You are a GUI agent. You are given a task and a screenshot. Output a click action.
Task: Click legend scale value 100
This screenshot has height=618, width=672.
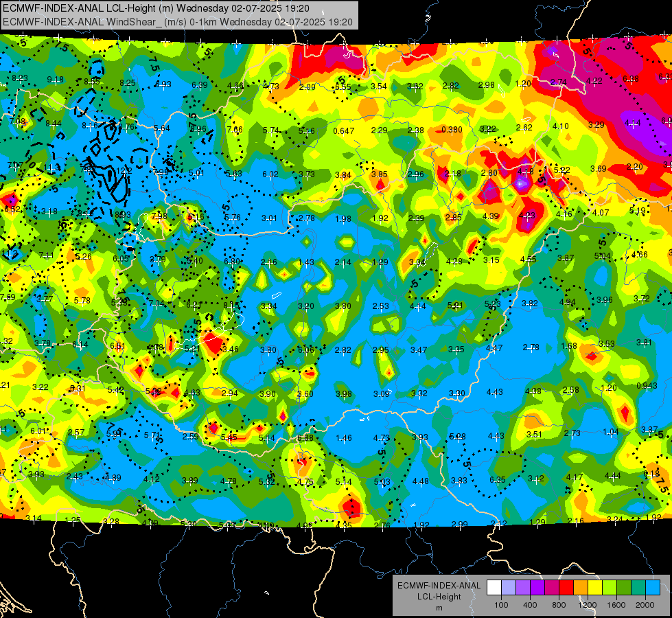point(501,605)
